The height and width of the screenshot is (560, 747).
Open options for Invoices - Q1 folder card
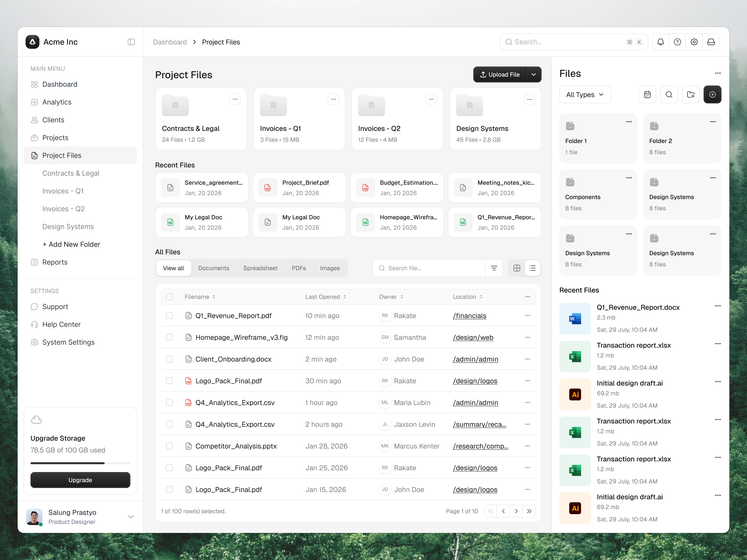(333, 99)
